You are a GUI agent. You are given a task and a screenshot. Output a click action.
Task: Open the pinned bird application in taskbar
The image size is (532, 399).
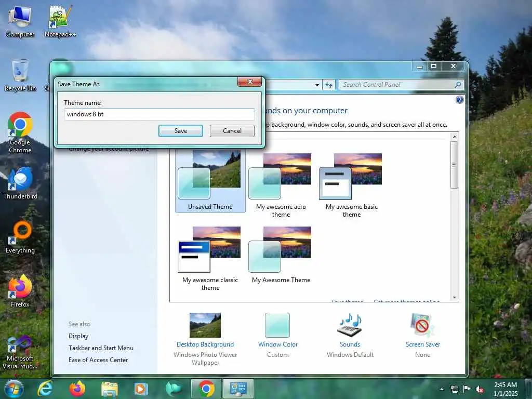pos(174,389)
